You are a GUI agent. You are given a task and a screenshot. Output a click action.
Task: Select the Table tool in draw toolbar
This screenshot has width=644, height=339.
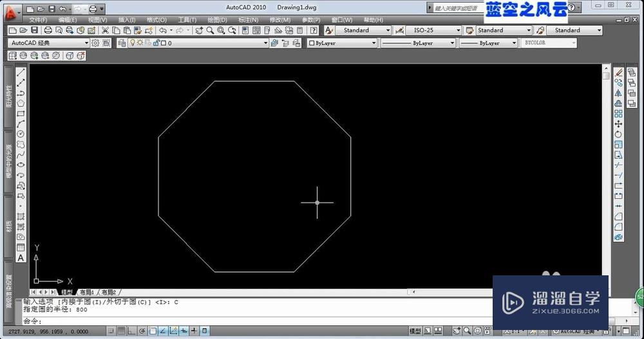tap(21, 248)
